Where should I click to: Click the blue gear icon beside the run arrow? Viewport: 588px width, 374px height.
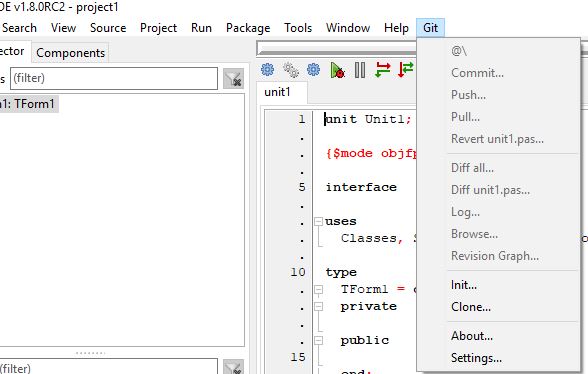314,70
